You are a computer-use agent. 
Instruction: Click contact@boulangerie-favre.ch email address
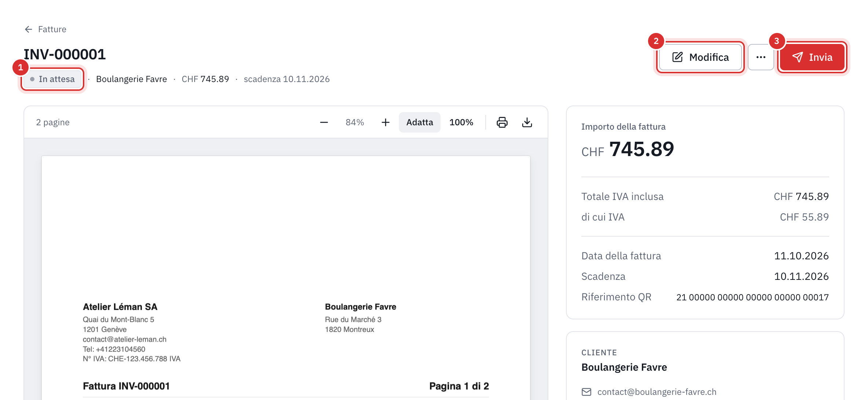[657, 392]
